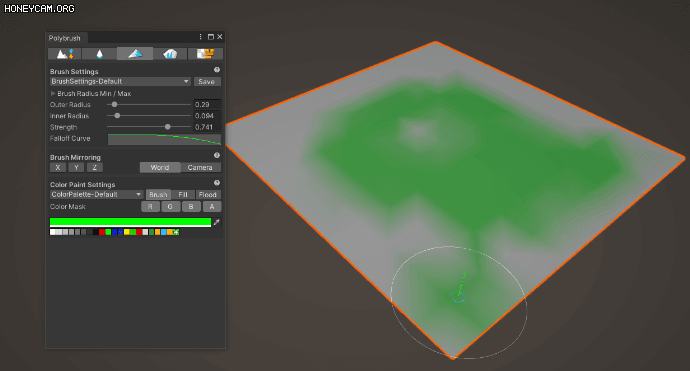The width and height of the screenshot is (690, 371).
Task: Toggle the G color mask channel
Action: (170, 206)
